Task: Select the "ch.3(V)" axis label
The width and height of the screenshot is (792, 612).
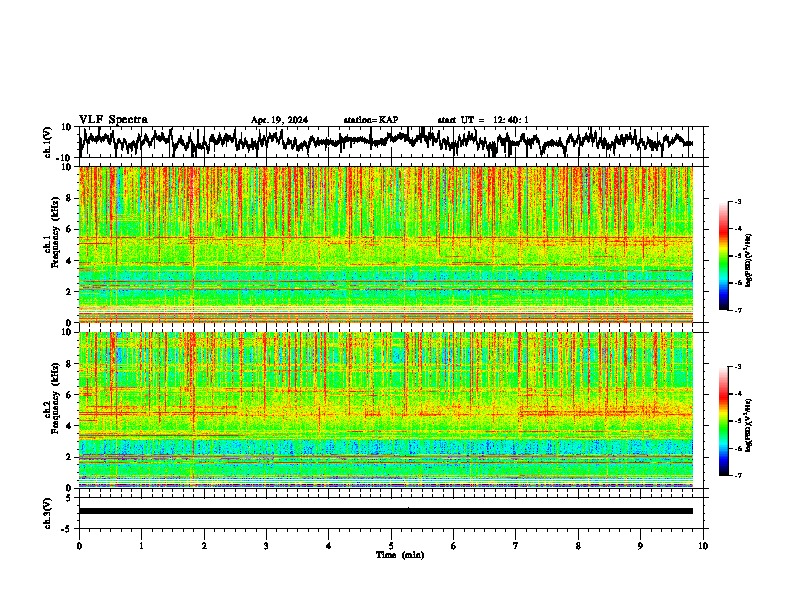Action: pos(48,513)
